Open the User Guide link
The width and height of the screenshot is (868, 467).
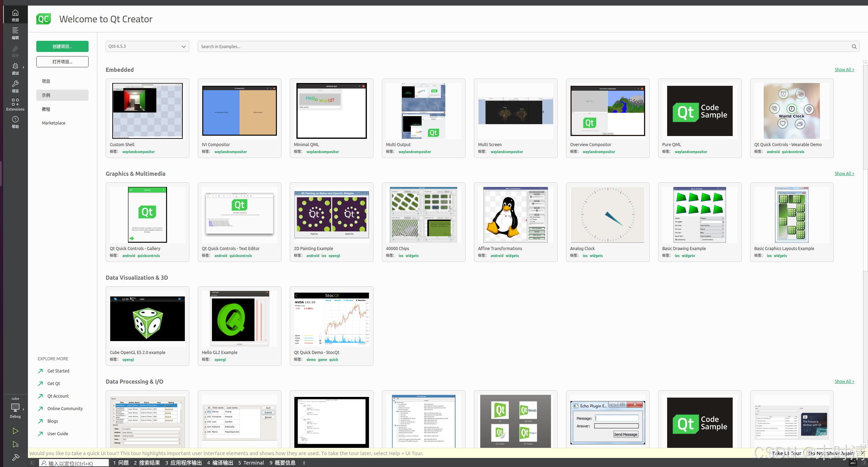[x=58, y=434]
